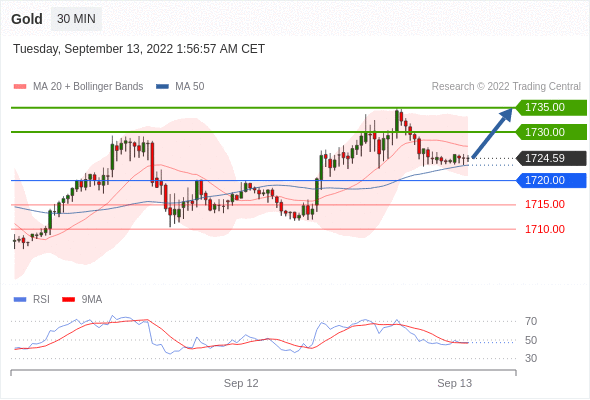Click the red 1710.00 support label
Image resolution: width=590 pixels, height=400 pixels.
[545, 229]
